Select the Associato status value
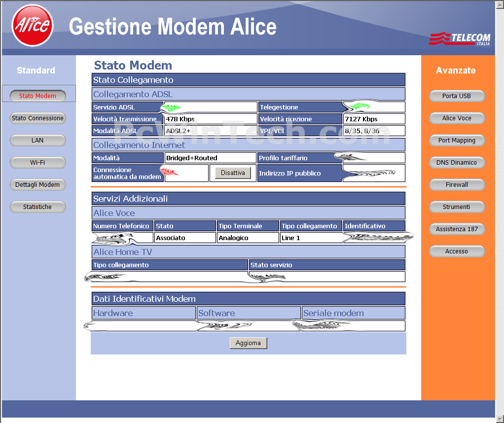The image size is (504, 423). point(170,238)
